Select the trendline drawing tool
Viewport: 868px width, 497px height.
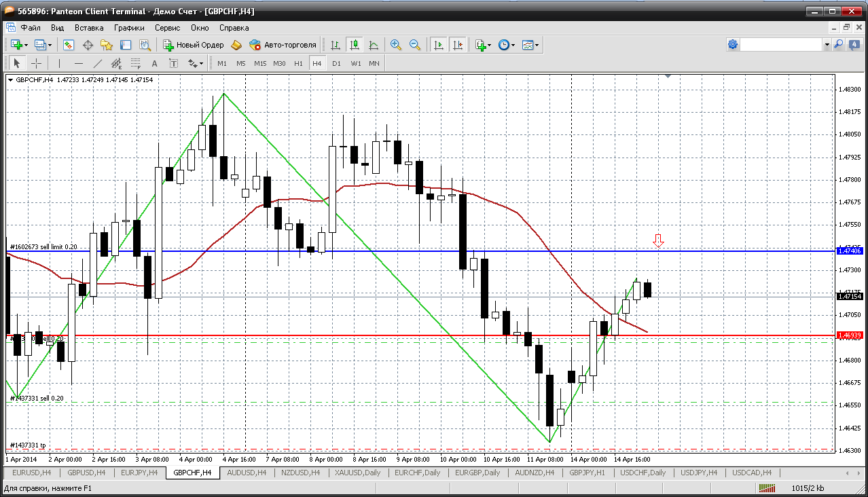tap(98, 63)
